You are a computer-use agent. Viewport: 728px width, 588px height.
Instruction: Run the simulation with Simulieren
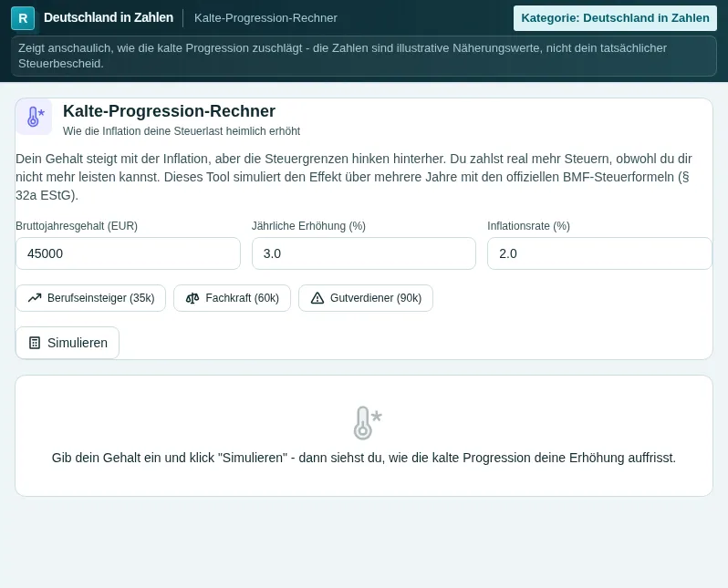[x=68, y=343]
